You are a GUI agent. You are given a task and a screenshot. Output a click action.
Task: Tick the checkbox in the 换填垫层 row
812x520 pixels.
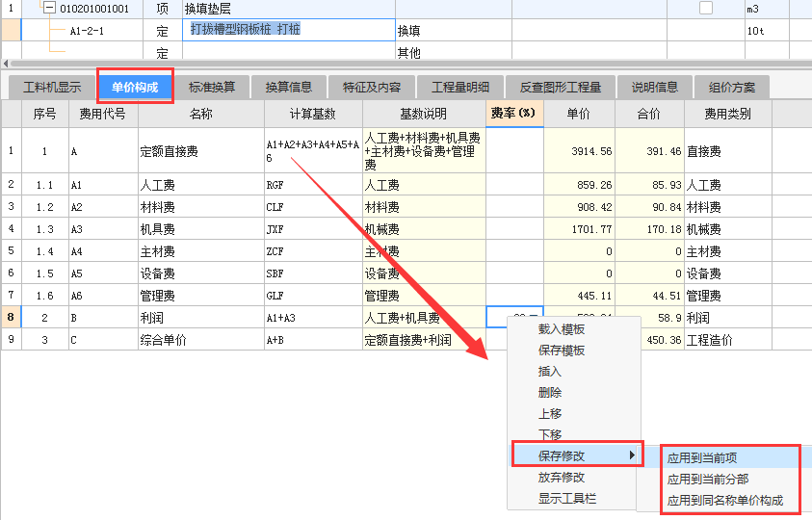(706, 8)
